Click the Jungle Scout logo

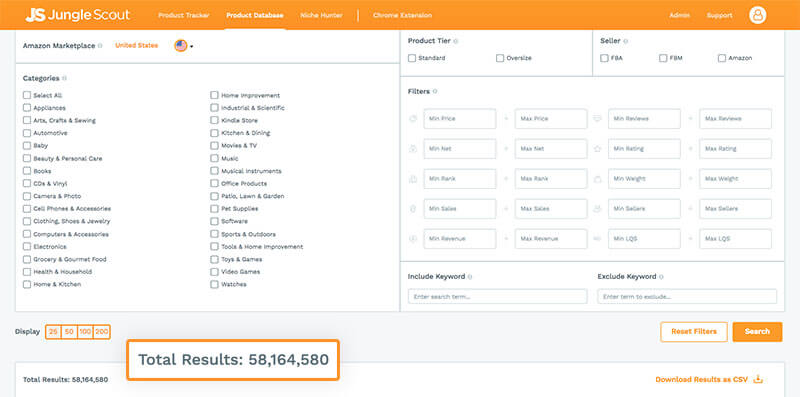click(78, 15)
